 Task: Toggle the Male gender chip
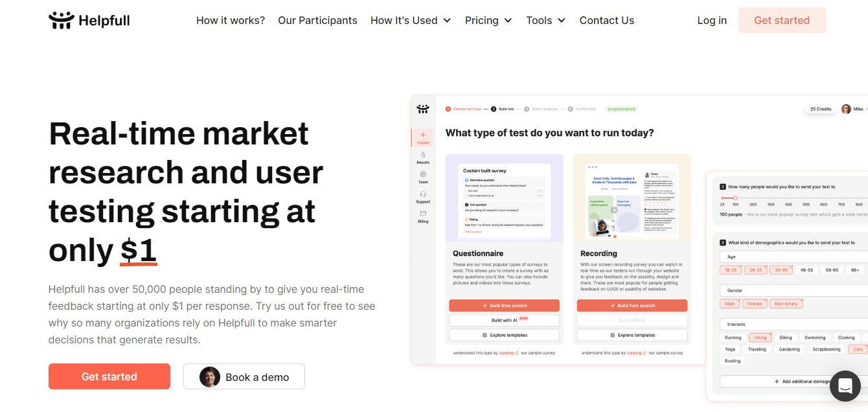(730, 304)
